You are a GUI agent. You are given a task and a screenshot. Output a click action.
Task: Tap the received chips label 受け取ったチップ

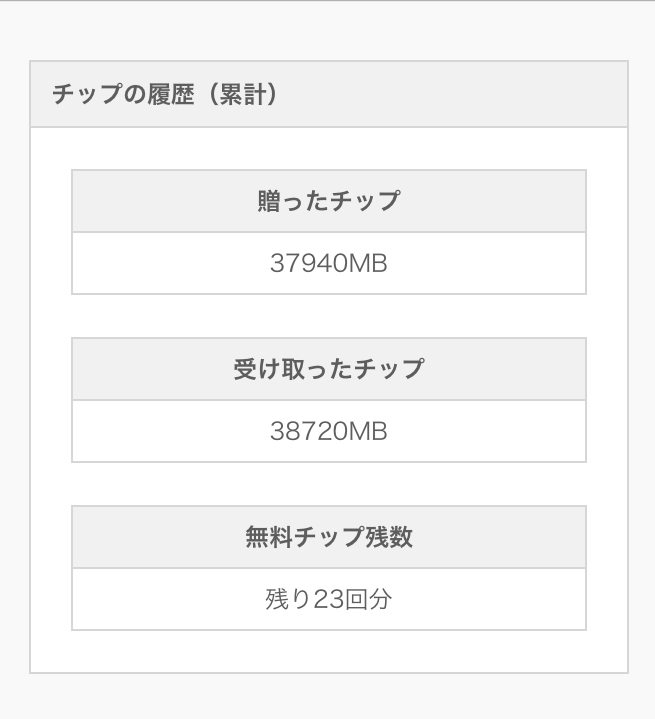pyautogui.click(x=328, y=369)
